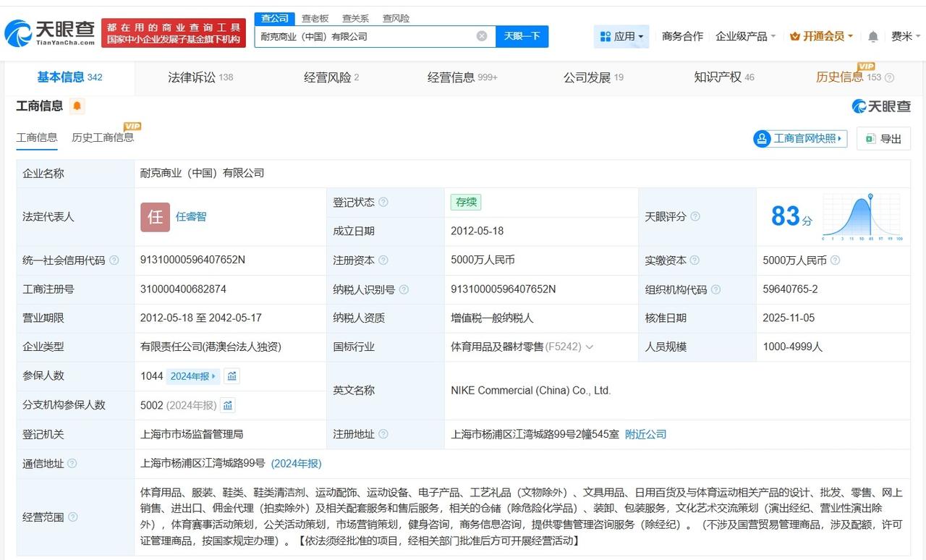The height and width of the screenshot is (560, 926).
Task: Click the help icon beside 纳税人识别号
Action: click(404, 289)
